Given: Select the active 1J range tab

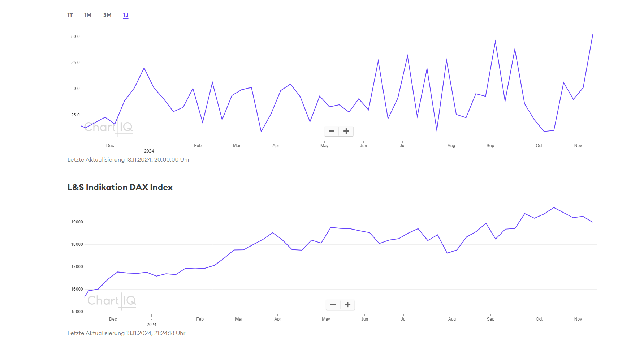Looking at the screenshot, I should (126, 15).
